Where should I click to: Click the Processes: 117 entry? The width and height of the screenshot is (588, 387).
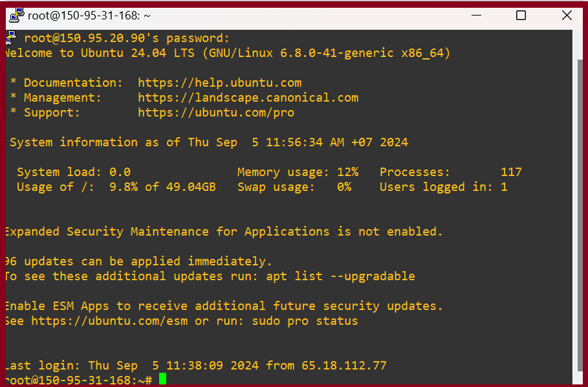[451, 172]
